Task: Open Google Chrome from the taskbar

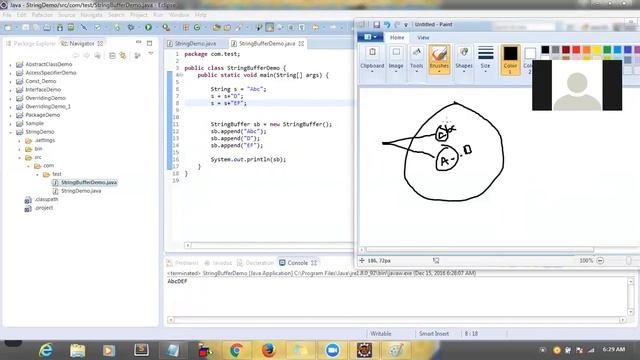Action: pos(236,350)
